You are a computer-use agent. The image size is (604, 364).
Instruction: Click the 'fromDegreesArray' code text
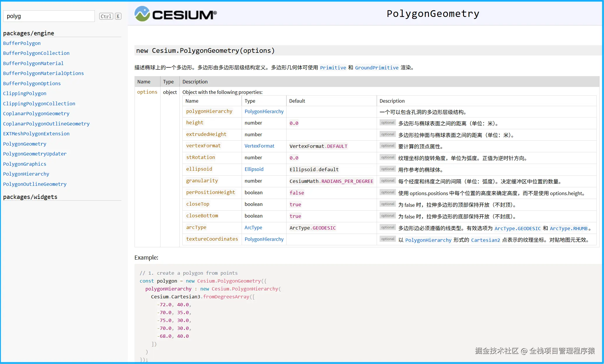[226, 297]
